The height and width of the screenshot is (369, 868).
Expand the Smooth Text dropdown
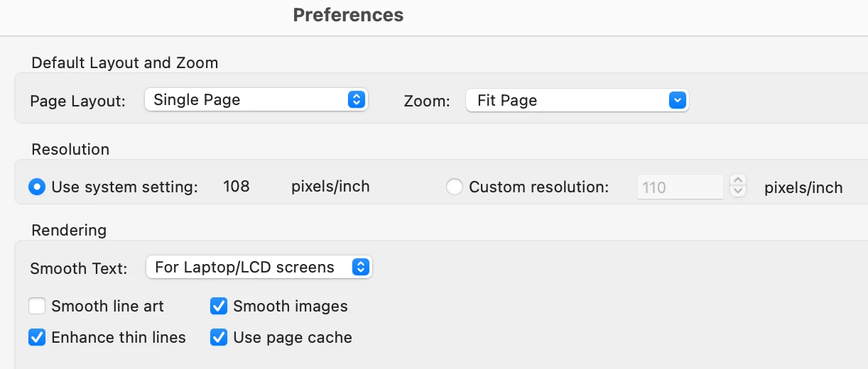tap(259, 268)
